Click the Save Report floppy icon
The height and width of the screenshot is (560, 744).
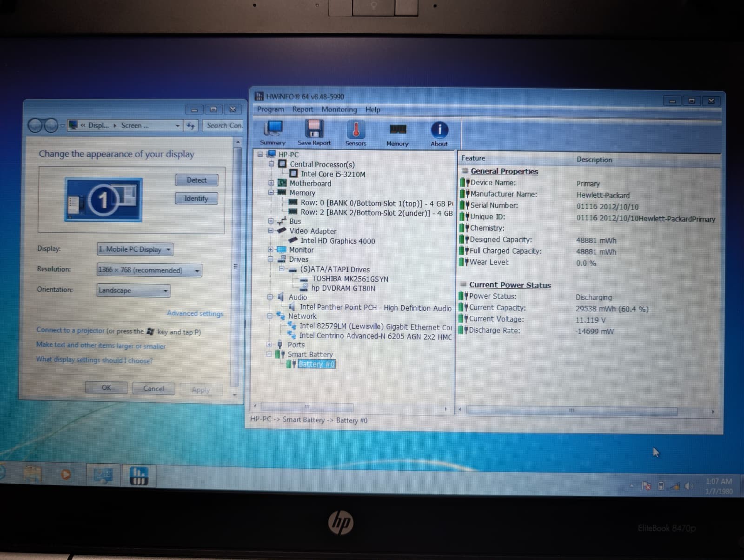314,133
